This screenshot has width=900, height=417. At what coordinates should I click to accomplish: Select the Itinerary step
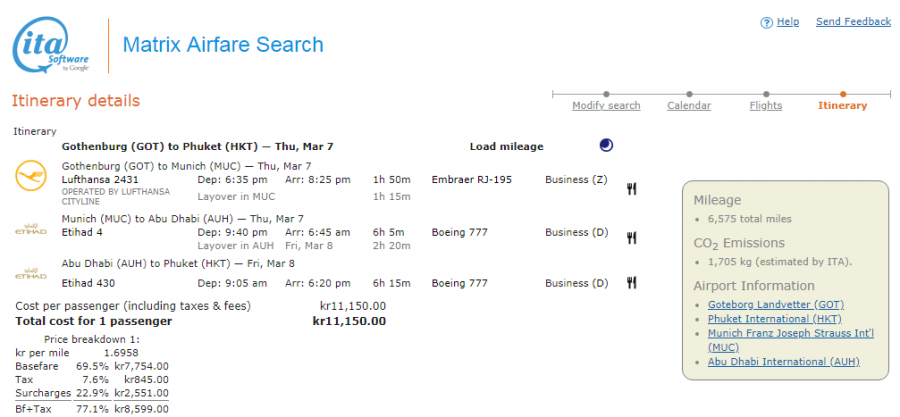[x=842, y=105]
